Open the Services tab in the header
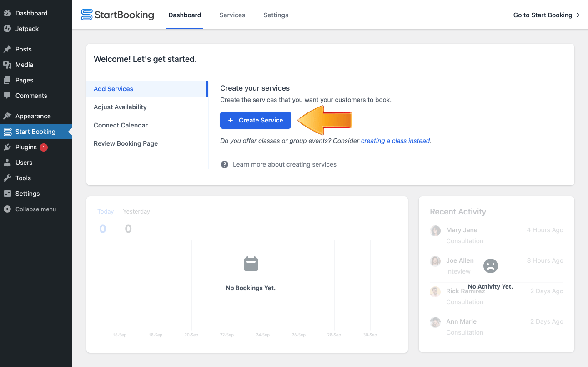 click(x=232, y=15)
